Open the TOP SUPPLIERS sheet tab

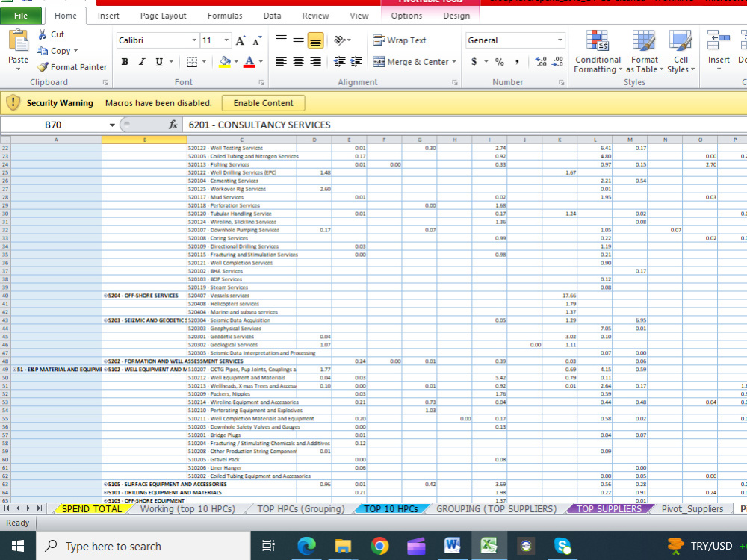[609, 509]
